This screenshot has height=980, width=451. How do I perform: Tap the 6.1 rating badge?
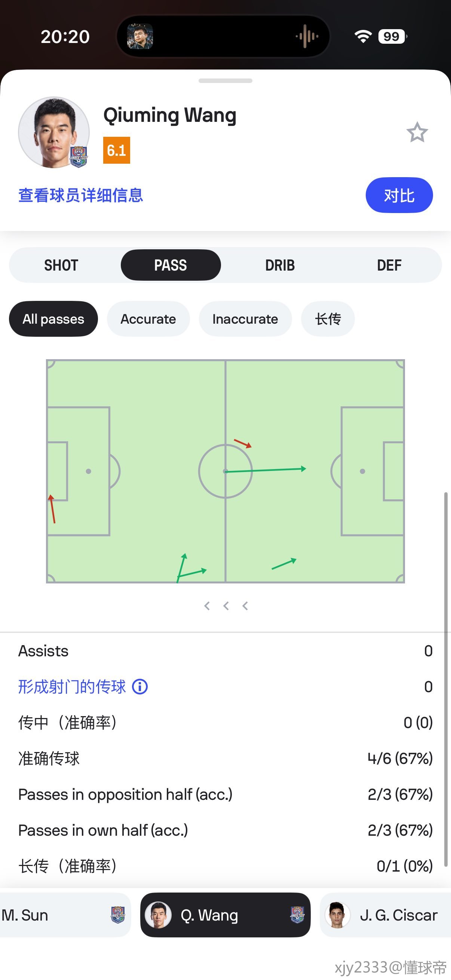click(116, 150)
